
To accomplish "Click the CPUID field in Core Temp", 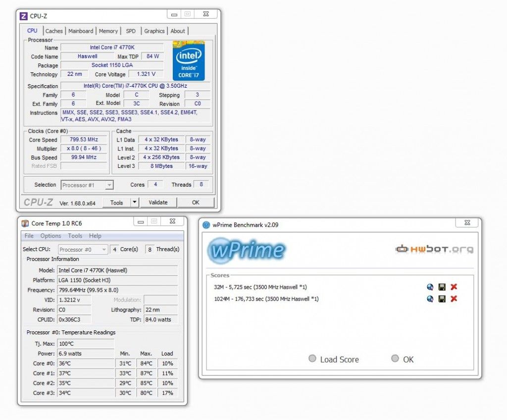I will click(74, 319).
